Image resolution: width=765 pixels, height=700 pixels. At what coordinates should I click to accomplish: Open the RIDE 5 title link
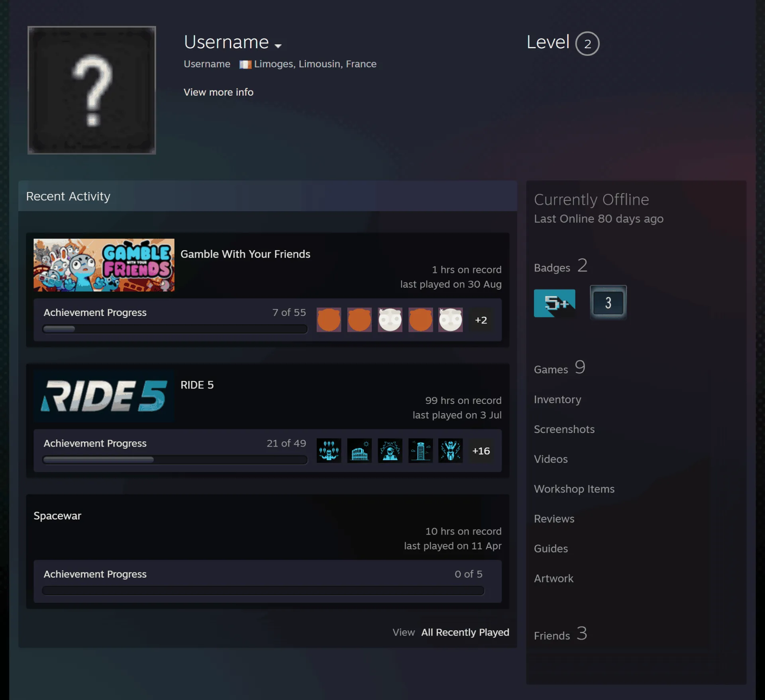[197, 385]
